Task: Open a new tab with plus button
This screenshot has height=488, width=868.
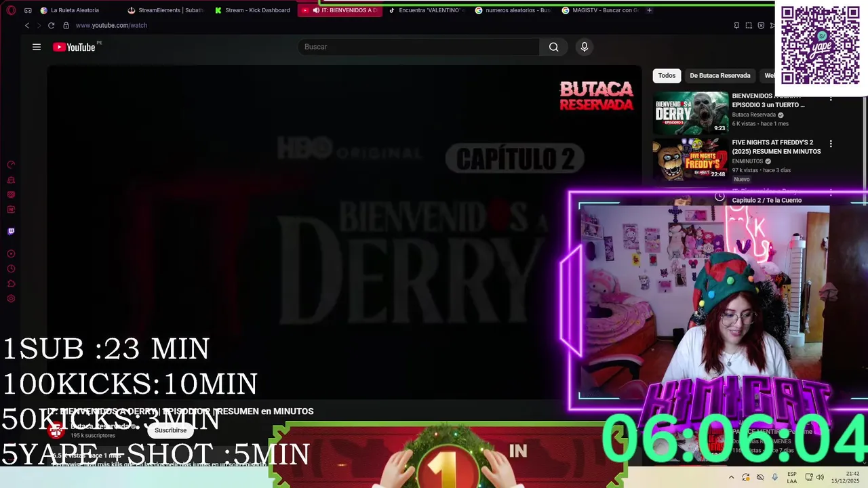Action: tap(649, 10)
